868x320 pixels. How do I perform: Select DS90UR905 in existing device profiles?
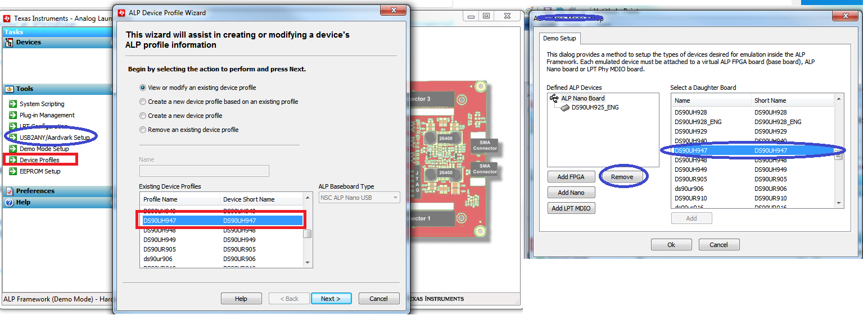(222, 249)
